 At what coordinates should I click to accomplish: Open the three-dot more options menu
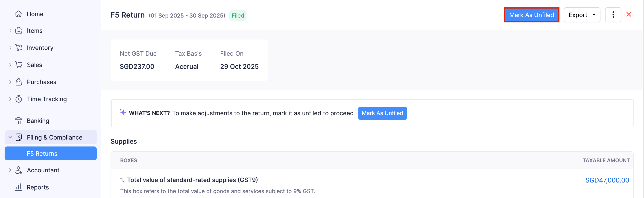click(613, 15)
